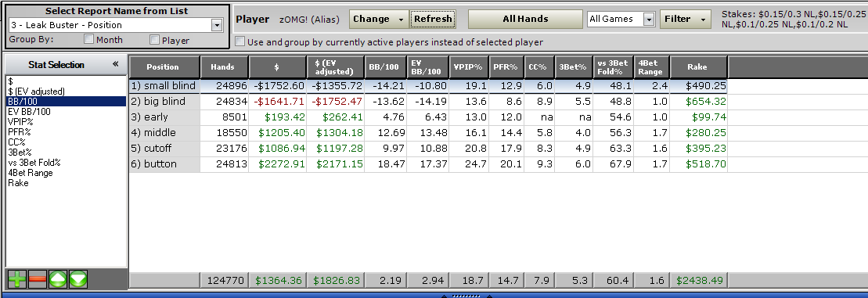868x298 pixels.
Task: Sort by the EV BB/100 column header
Action: [x=427, y=67]
